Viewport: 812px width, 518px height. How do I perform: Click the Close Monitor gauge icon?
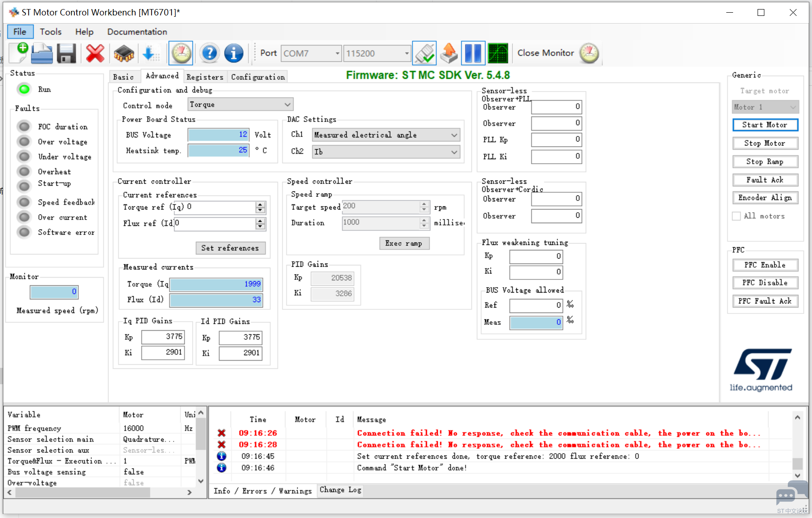[x=589, y=53]
